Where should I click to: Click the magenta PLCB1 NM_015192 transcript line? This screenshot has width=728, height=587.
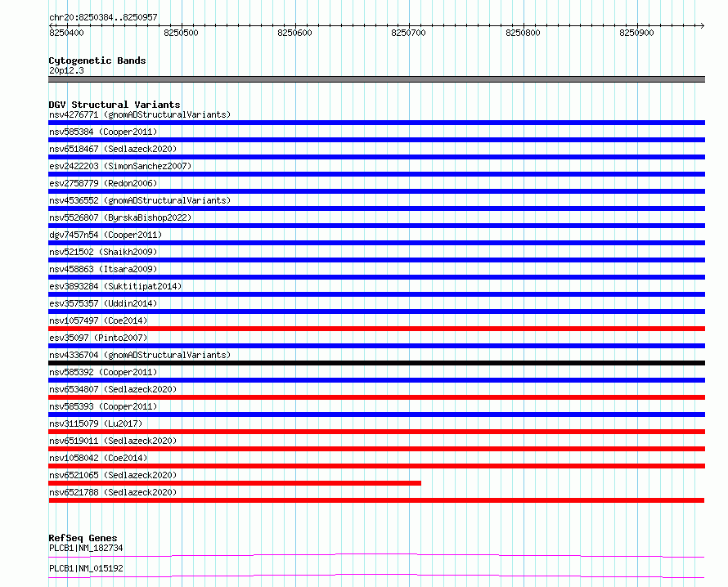[376, 576]
